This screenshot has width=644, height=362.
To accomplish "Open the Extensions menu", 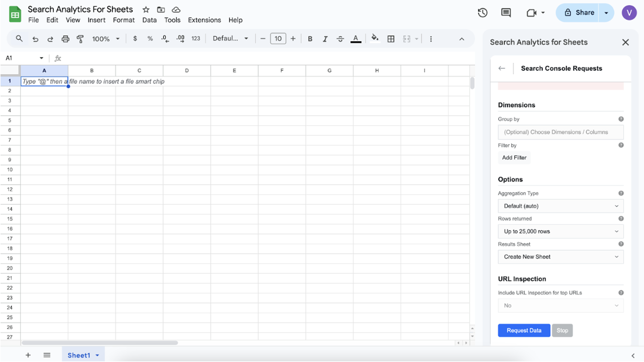I will click(x=204, y=20).
